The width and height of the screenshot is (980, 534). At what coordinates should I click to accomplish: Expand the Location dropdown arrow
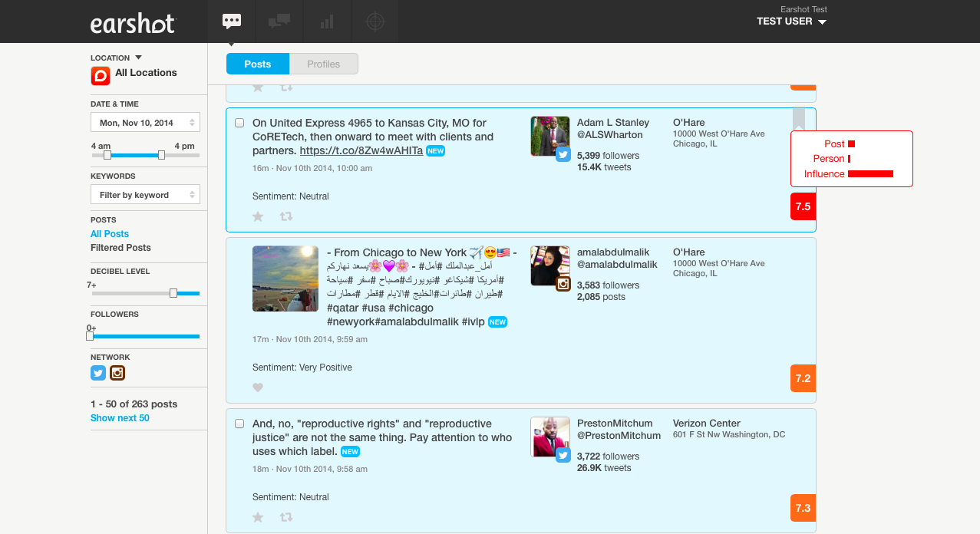(x=139, y=58)
